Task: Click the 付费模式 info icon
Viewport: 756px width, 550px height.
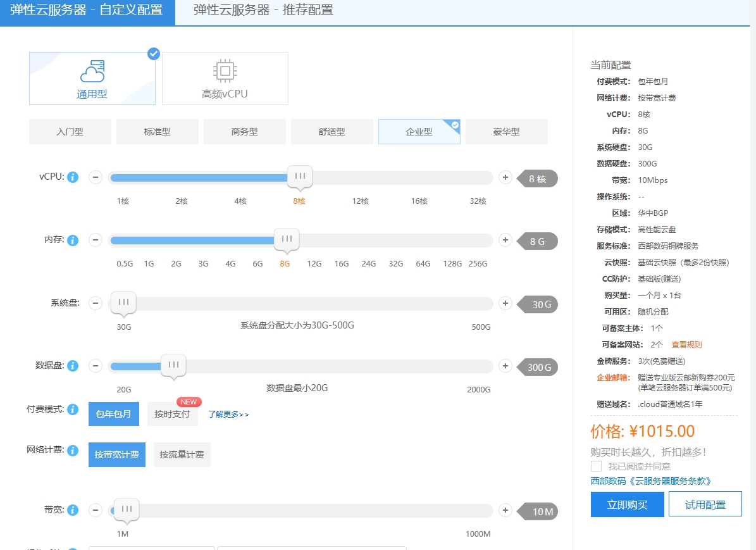Action: click(x=73, y=409)
